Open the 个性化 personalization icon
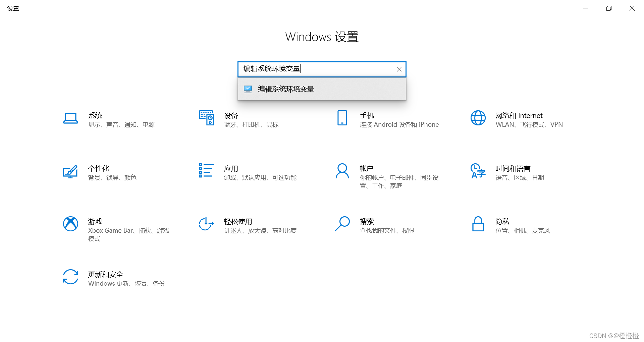 click(70, 172)
